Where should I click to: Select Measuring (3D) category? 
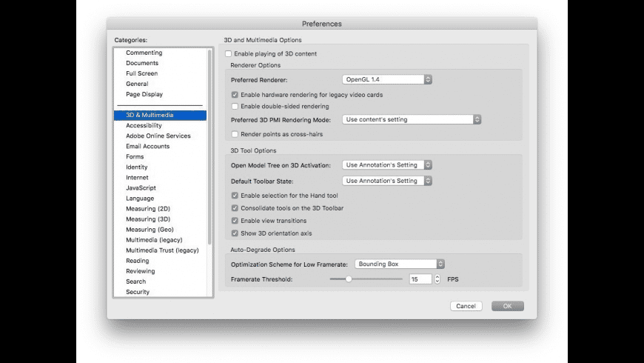(x=148, y=219)
